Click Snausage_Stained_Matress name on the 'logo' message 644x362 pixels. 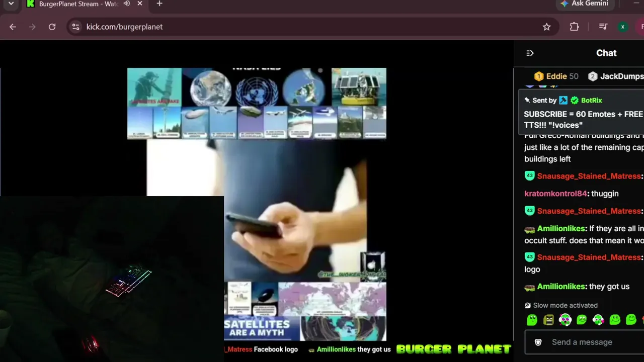[x=589, y=257]
